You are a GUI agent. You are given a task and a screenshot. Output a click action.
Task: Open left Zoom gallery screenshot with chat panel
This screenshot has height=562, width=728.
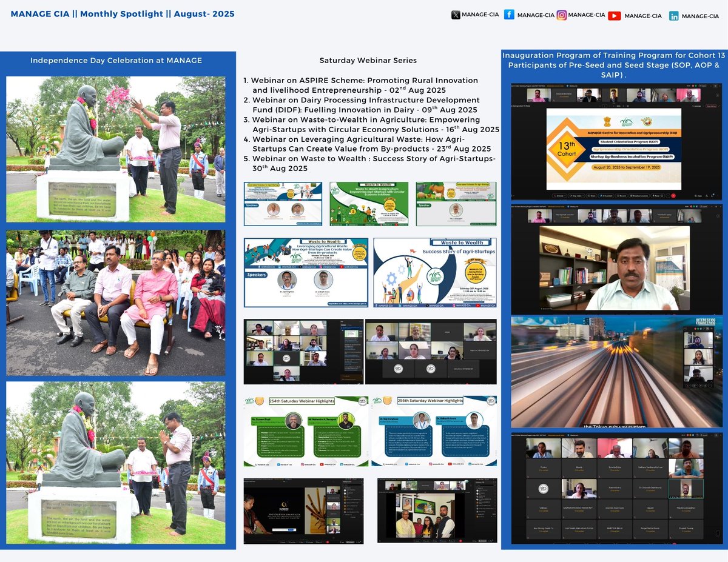click(x=303, y=352)
